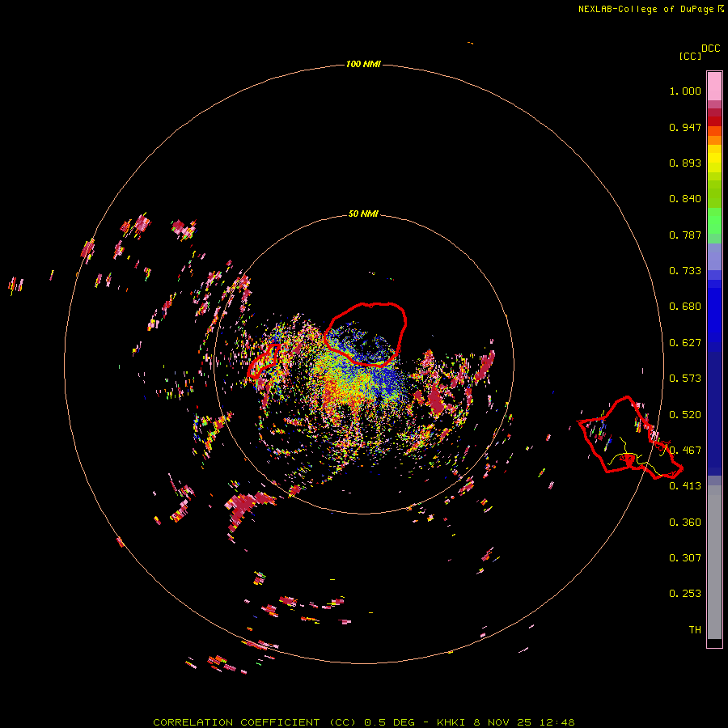Click the 100 NMI range ring label
This screenshot has width=728, height=728.
coord(363,64)
